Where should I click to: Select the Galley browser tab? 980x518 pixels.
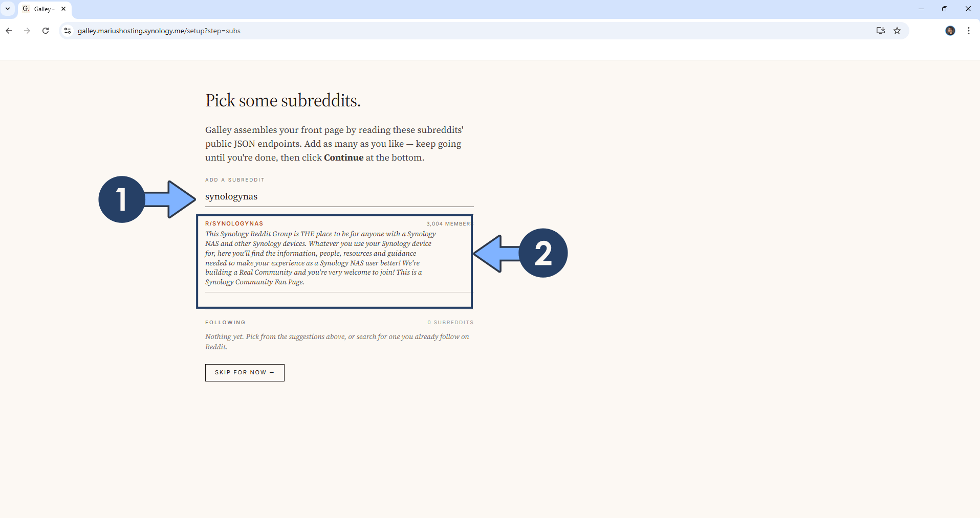tap(45, 9)
